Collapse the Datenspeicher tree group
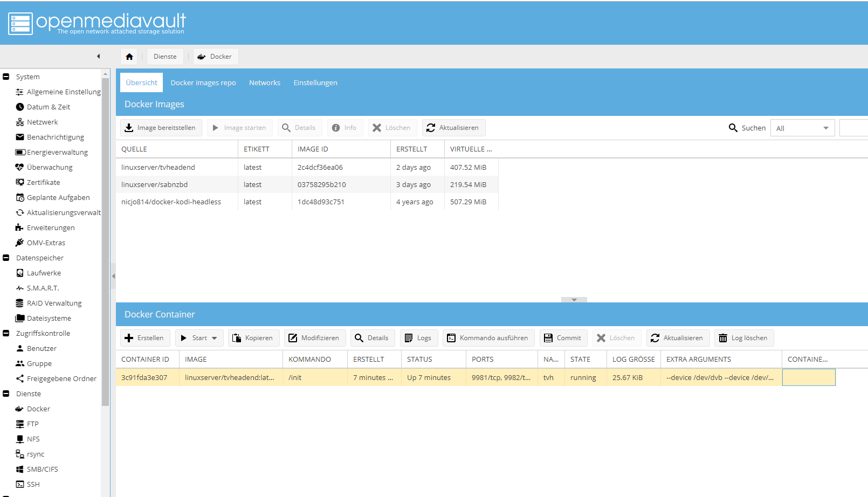Viewport: 868px width, 497px height. point(6,258)
